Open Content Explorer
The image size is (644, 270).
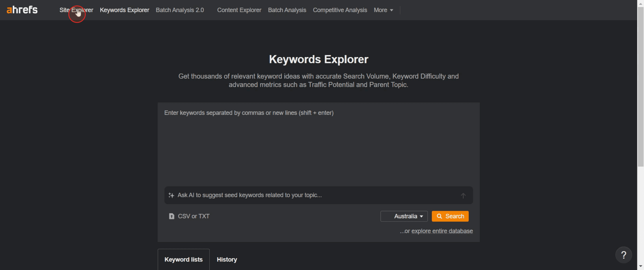click(239, 10)
